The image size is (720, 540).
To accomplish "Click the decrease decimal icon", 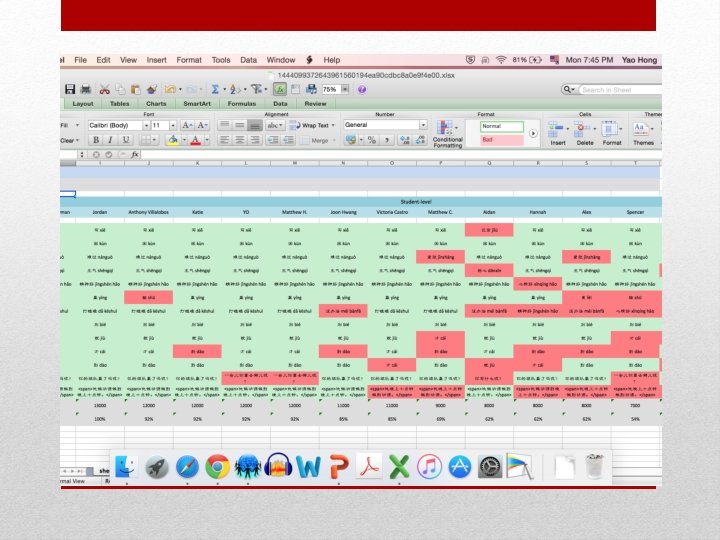I will 420,140.
